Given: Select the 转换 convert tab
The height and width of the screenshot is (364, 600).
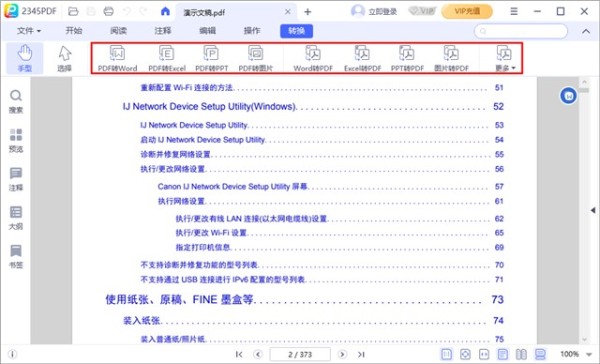Looking at the screenshot, I should (x=297, y=31).
